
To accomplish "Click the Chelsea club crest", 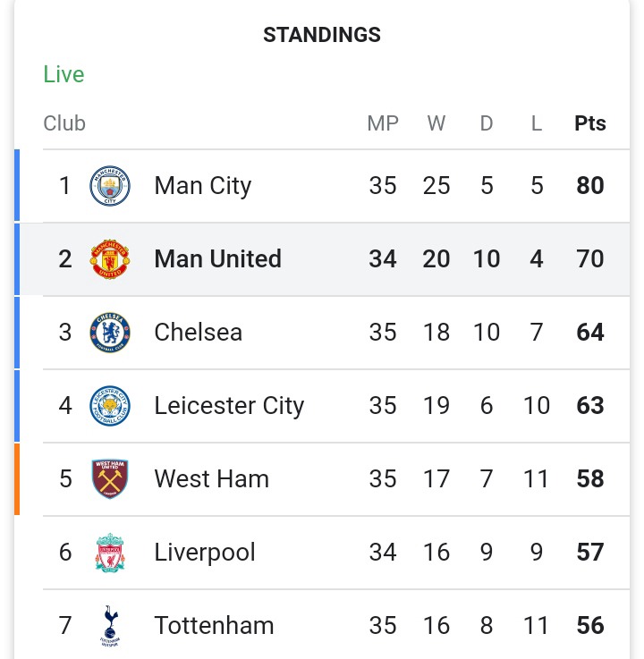I will pyautogui.click(x=110, y=332).
